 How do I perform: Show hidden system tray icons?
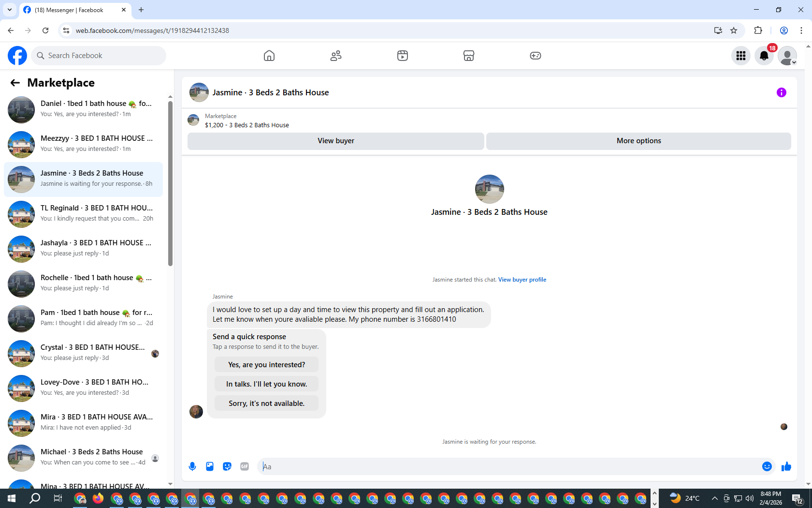(714, 498)
